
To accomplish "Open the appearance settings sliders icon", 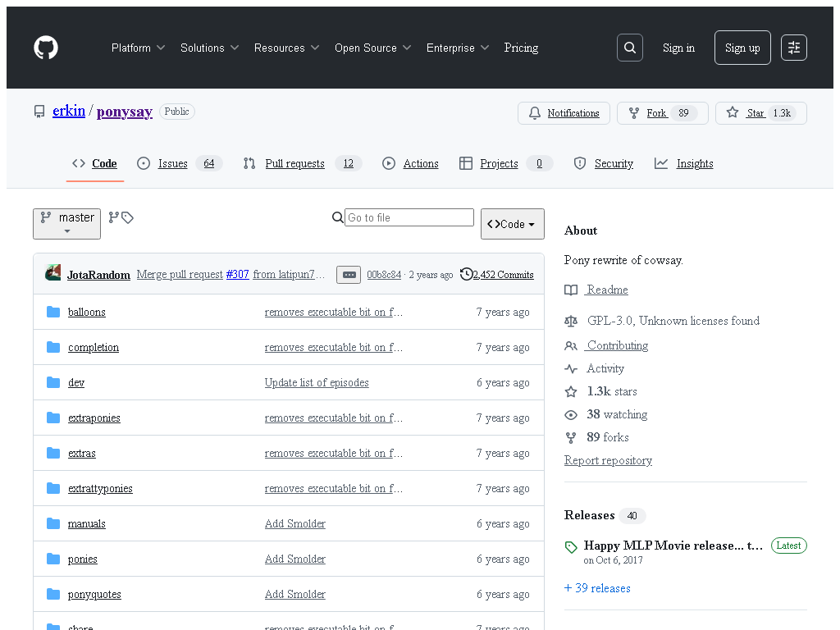I will pyautogui.click(x=793, y=48).
